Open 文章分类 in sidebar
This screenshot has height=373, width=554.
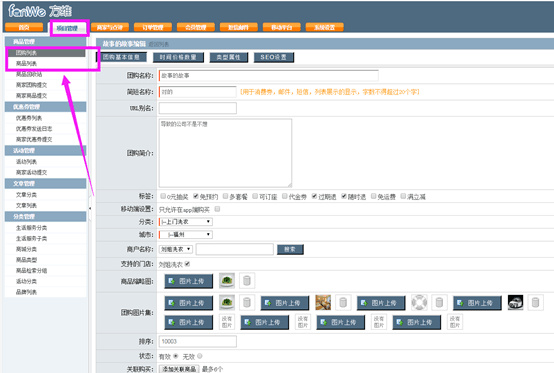[x=26, y=195]
